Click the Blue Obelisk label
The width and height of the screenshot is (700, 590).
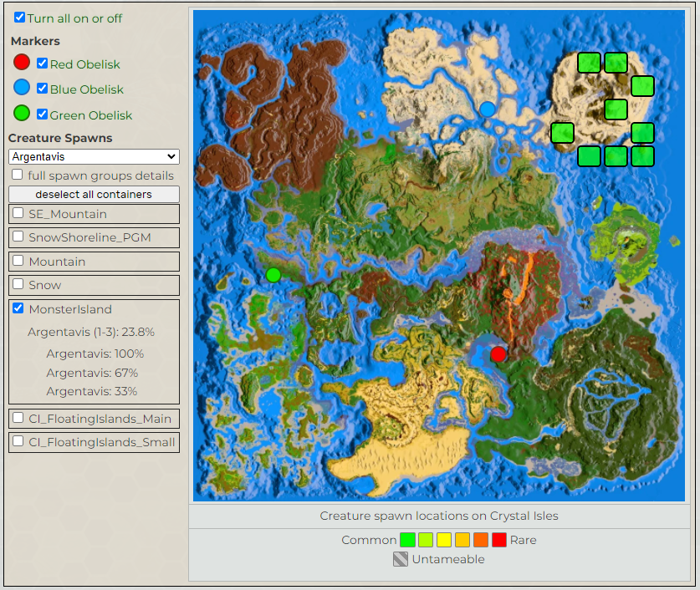point(87,89)
